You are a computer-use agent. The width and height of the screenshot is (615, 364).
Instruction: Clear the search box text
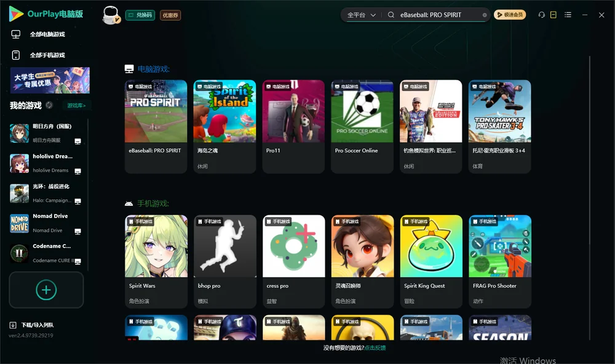click(485, 15)
